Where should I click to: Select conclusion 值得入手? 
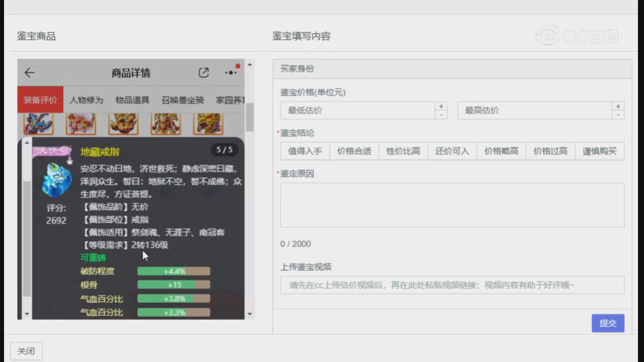pyautogui.click(x=305, y=151)
